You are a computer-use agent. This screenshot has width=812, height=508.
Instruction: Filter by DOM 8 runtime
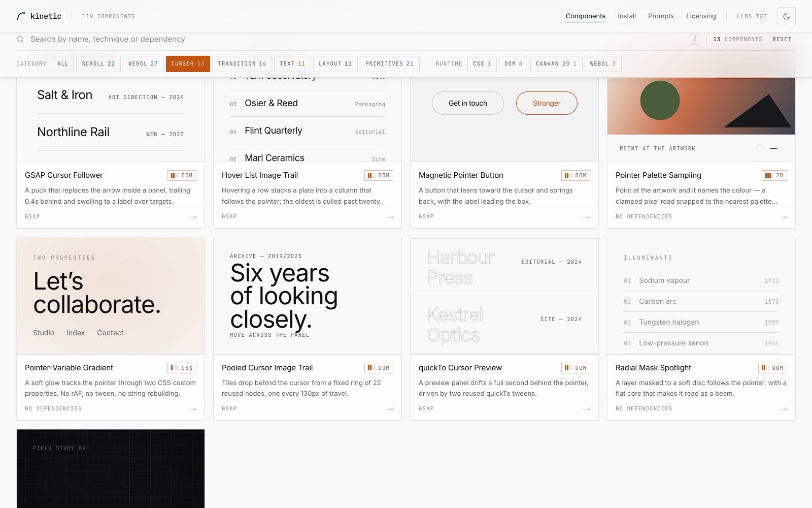tap(514, 63)
